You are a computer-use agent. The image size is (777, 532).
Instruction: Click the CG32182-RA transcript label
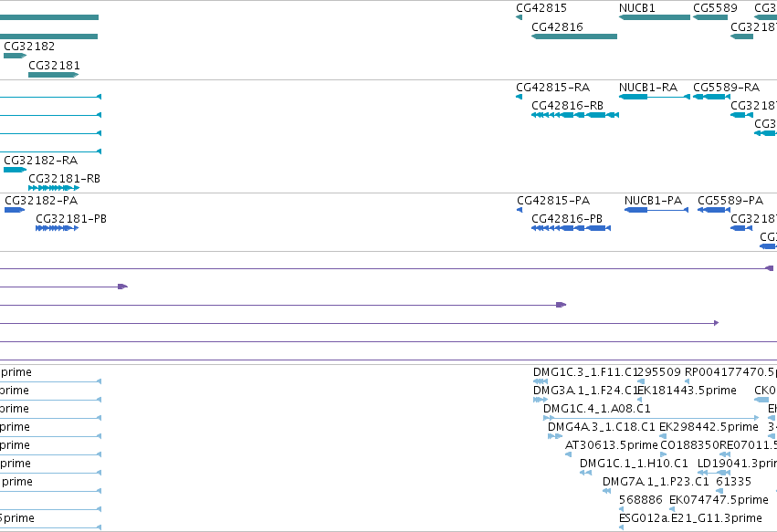[41, 161]
